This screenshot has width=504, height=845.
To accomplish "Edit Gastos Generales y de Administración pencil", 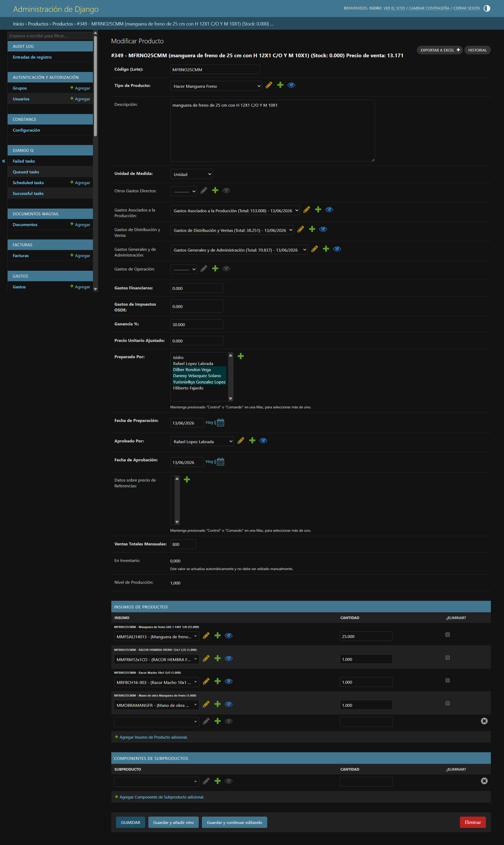I will pyautogui.click(x=314, y=249).
